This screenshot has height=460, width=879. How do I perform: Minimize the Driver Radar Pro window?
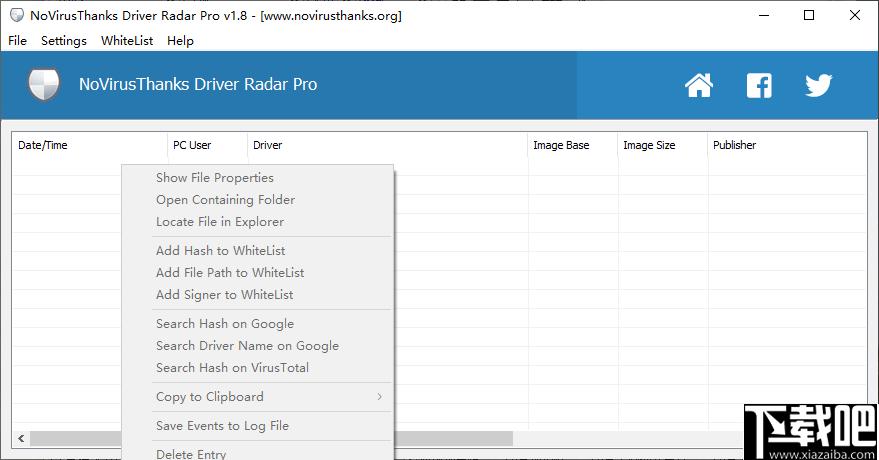click(764, 15)
